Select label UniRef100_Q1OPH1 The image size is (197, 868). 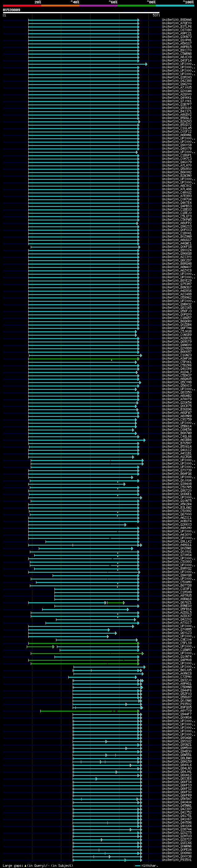177,40
